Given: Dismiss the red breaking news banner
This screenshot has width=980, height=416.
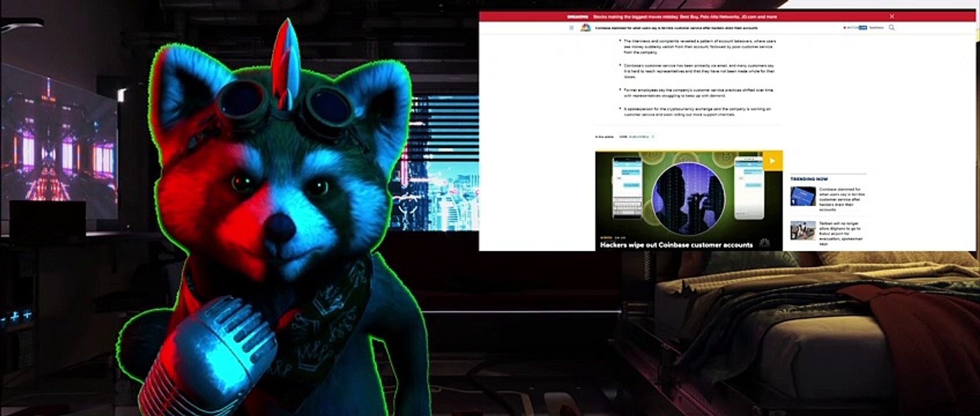Looking at the screenshot, I should click(892, 17).
